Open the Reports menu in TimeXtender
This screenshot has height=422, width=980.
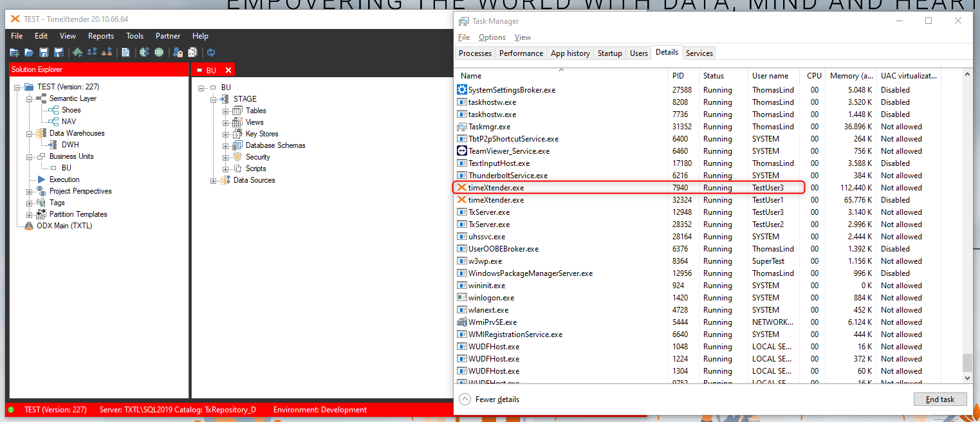pyautogui.click(x=101, y=36)
